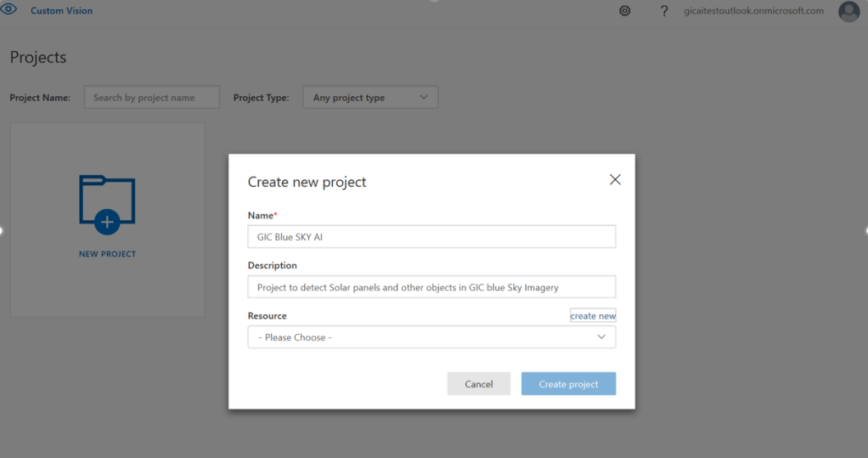Viewport: 868px width, 458px height.
Task: Click the "create new" resource link
Action: point(593,316)
